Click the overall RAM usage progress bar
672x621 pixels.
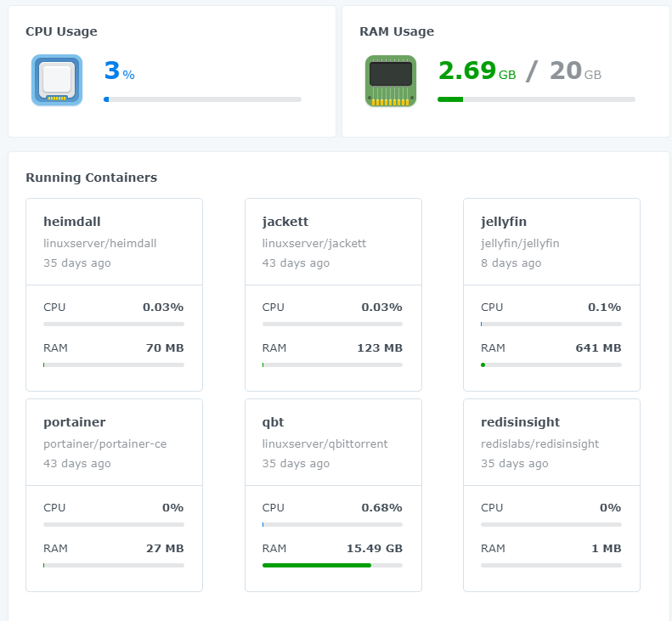536,99
